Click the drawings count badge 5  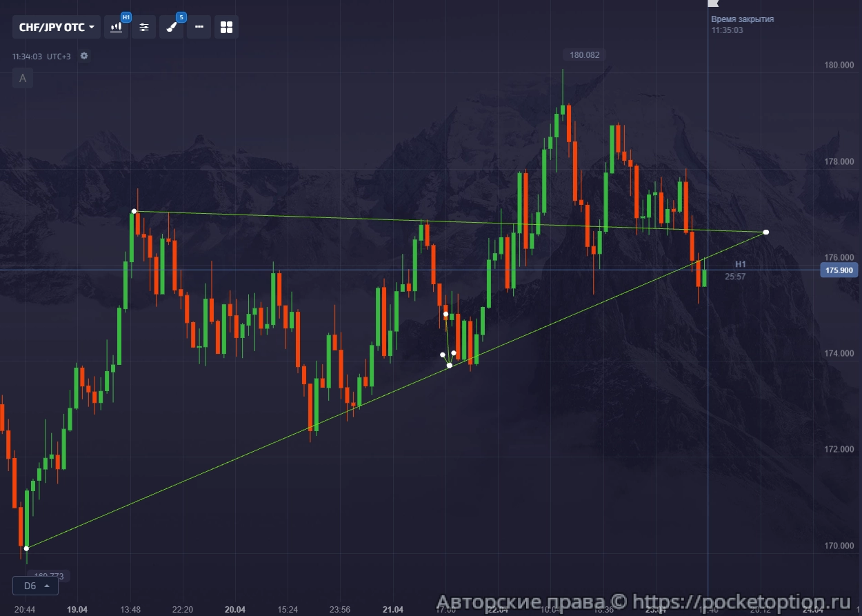tap(181, 17)
